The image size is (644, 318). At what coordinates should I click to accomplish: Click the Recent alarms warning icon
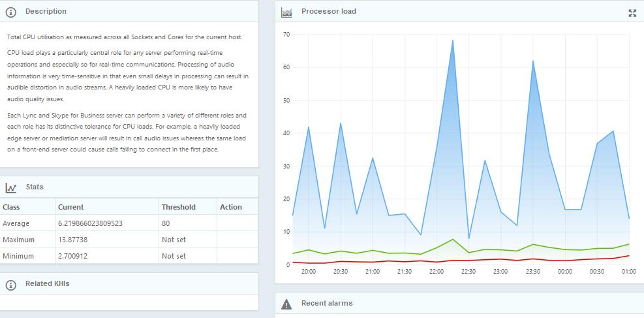click(286, 304)
